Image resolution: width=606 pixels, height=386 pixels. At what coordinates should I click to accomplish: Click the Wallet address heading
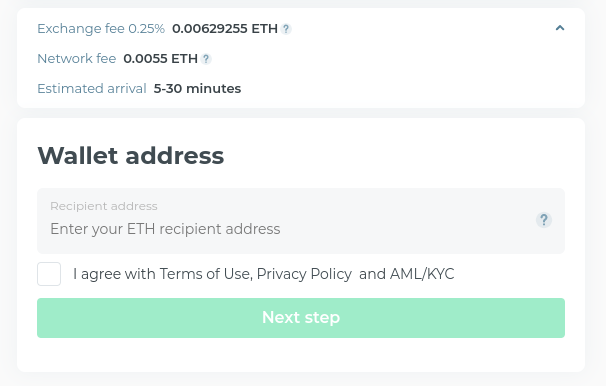pos(131,156)
